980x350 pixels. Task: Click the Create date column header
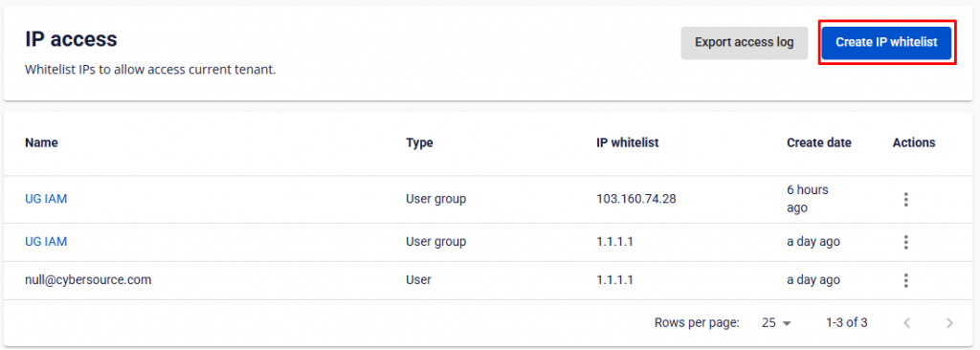coord(819,142)
